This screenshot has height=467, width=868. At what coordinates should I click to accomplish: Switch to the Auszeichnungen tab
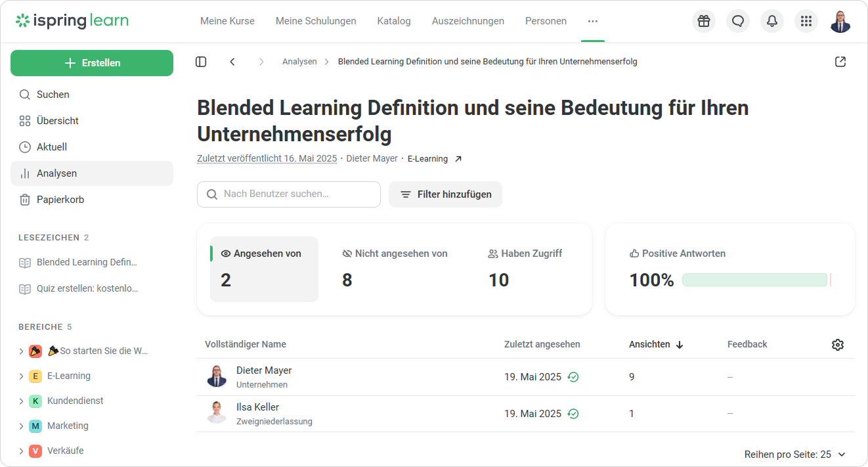(x=468, y=21)
